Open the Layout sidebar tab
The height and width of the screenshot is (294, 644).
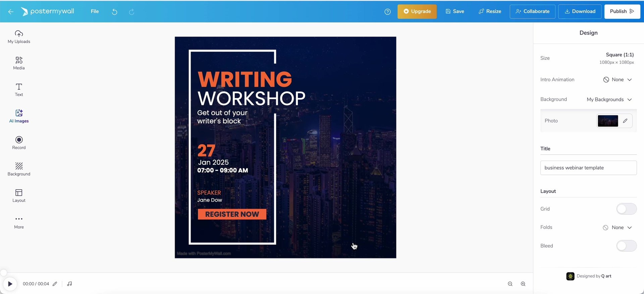[19, 196]
